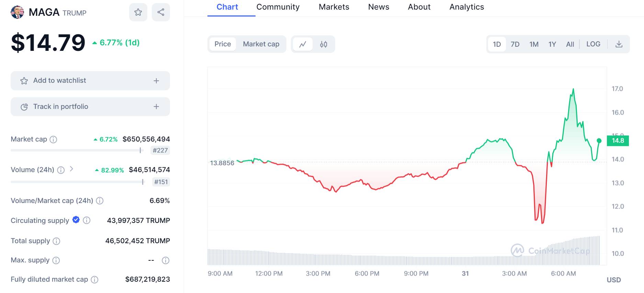Download chart data with the download icon
644x293 pixels.
coord(619,44)
